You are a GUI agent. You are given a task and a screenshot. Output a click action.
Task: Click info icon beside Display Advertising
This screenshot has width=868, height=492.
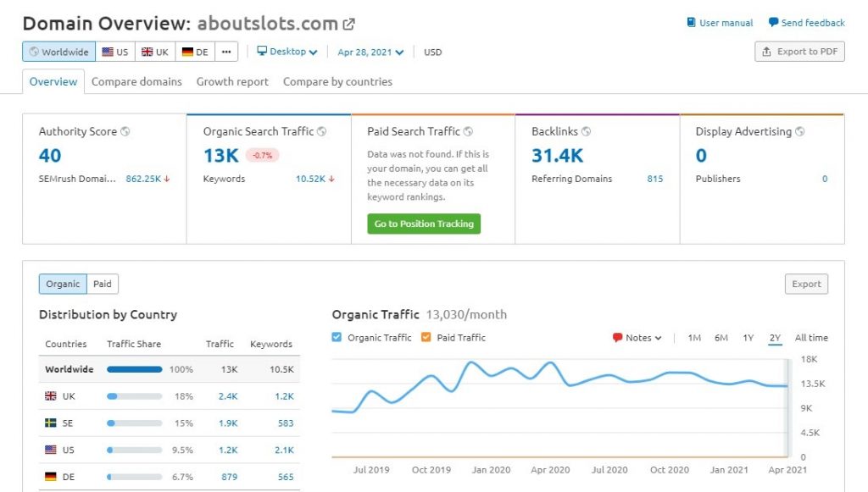800,132
